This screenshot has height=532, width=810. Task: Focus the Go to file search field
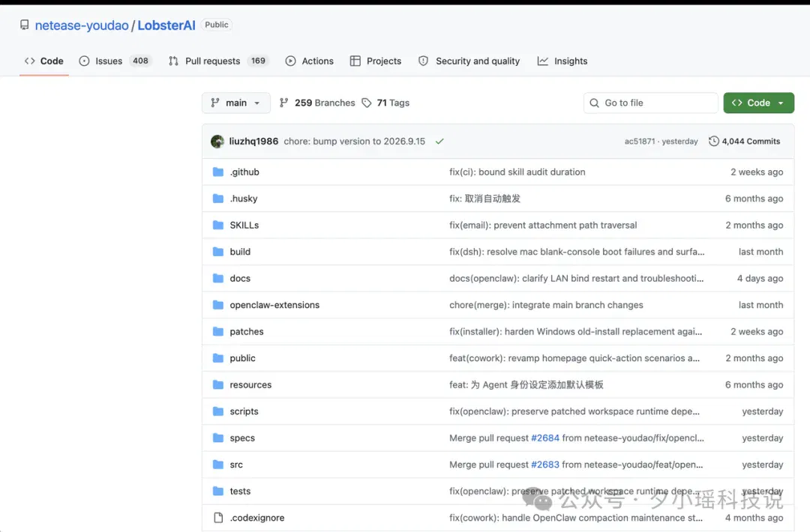[651, 103]
